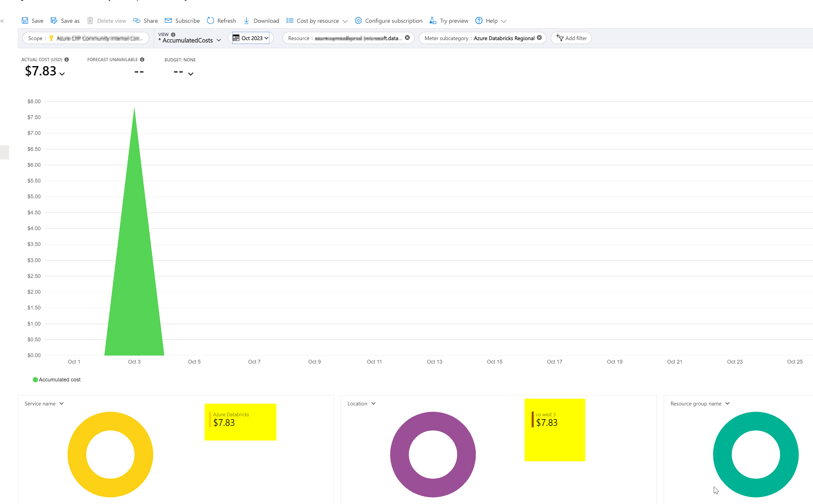Click the Download arrow icon

pos(246,21)
